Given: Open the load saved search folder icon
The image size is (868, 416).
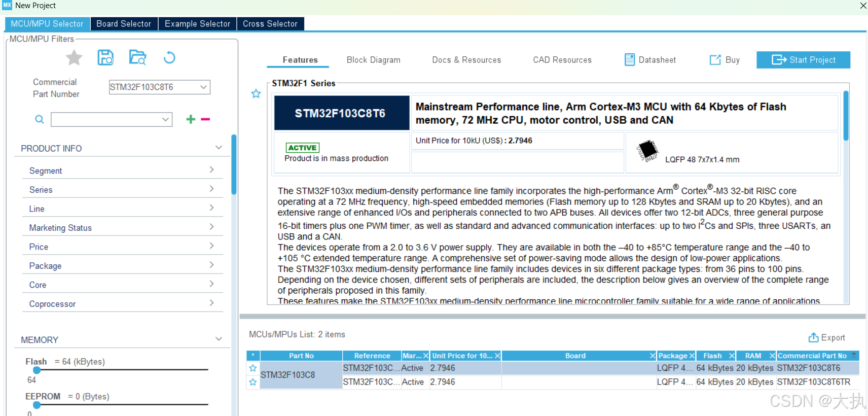Looking at the screenshot, I should coord(137,58).
